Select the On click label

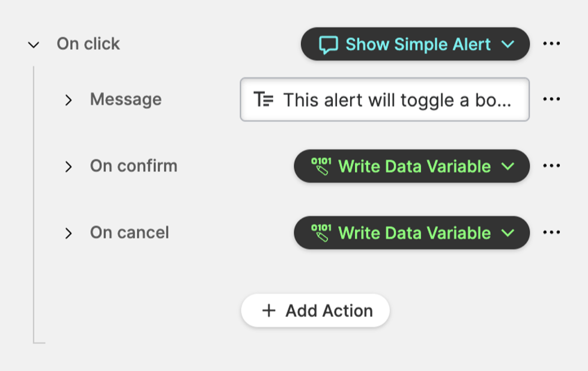pyautogui.click(x=88, y=44)
